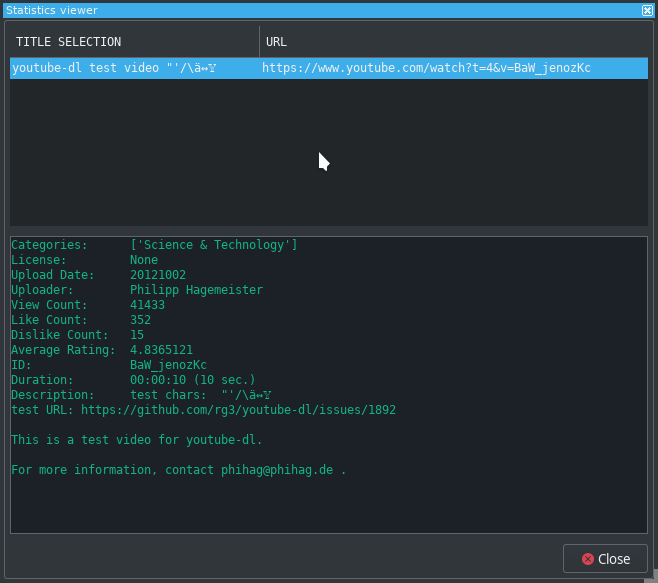Click the Uploader name Philipp Hagemeister
The width and height of the screenshot is (658, 583).
(196, 290)
